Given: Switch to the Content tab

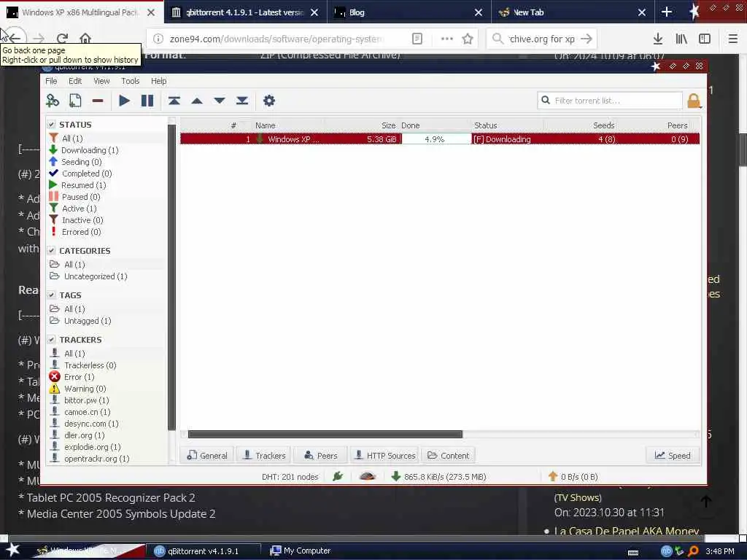Looking at the screenshot, I should tap(449, 455).
